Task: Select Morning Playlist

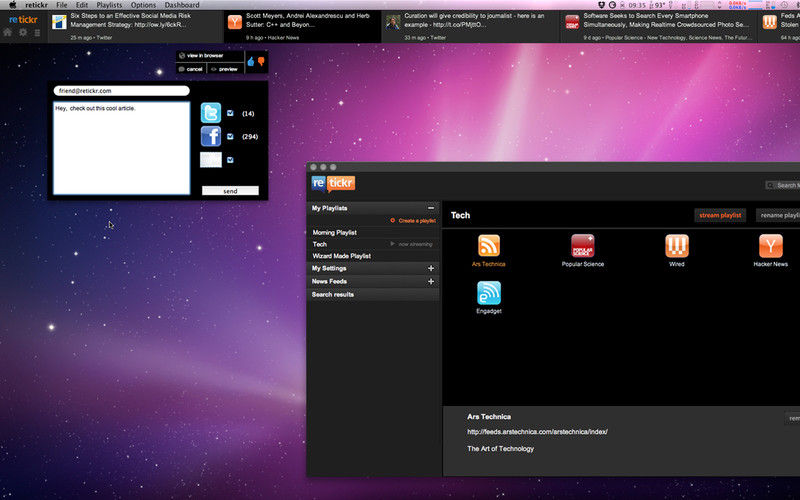Action: pos(335,233)
